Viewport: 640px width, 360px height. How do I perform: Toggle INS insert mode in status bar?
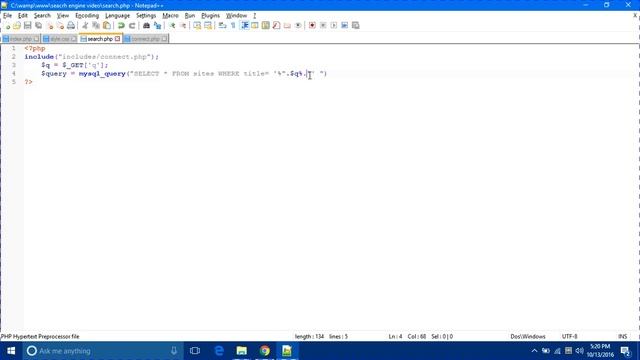point(622,337)
